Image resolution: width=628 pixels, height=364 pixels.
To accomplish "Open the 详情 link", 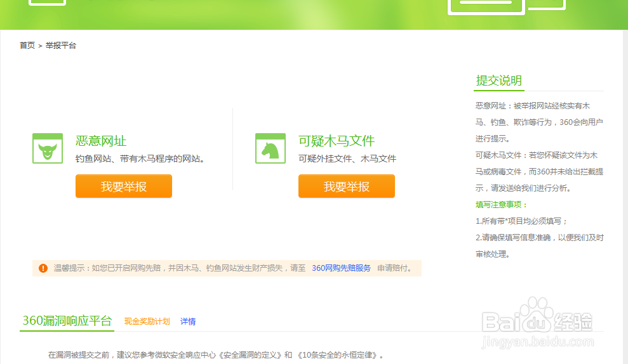I will coord(188,322).
